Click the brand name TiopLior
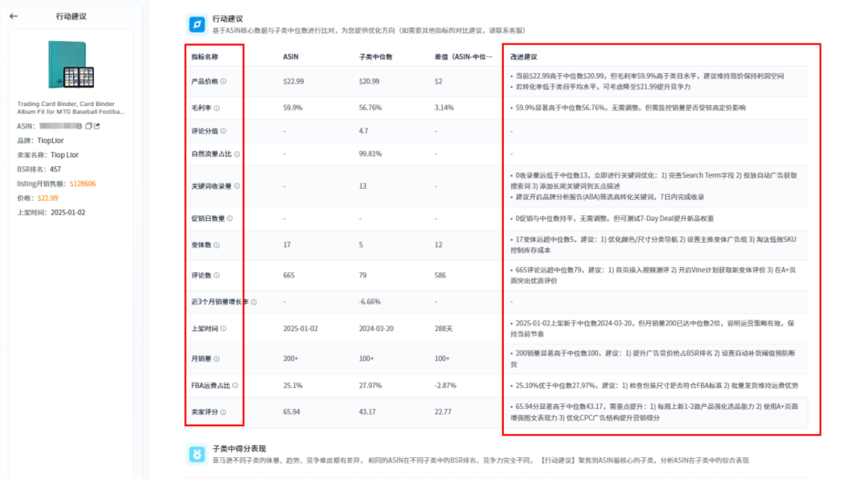The height and width of the screenshot is (479, 868). point(51,141)
